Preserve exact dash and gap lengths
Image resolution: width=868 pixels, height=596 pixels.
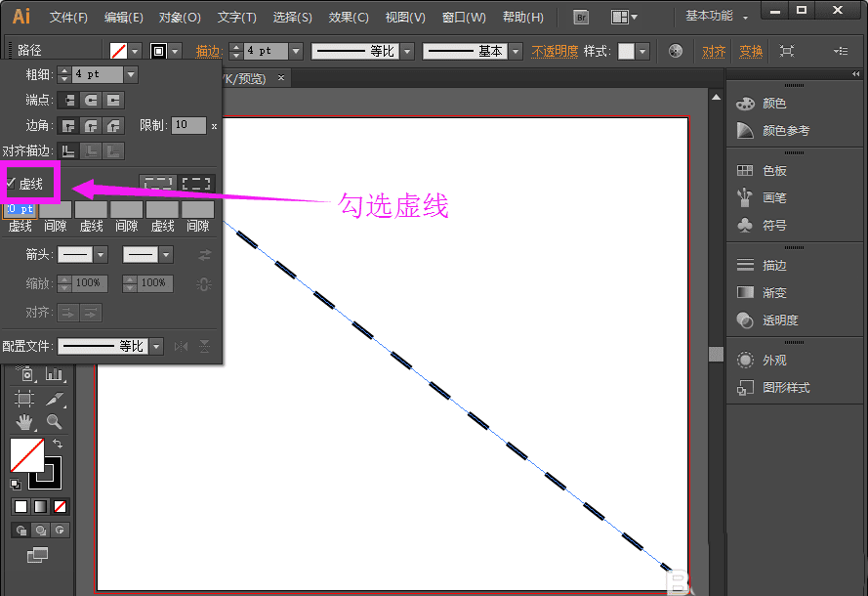click(158, 184)
